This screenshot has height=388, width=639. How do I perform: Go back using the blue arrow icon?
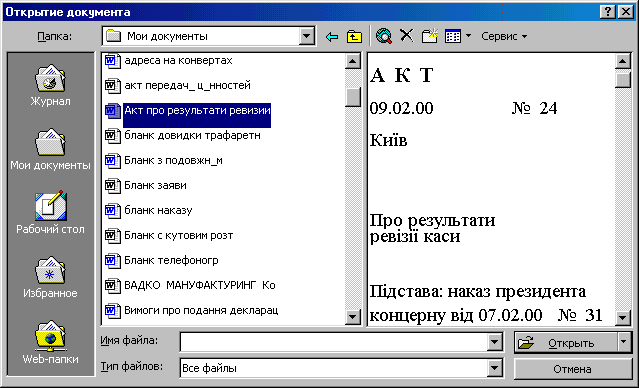[332, 37]
